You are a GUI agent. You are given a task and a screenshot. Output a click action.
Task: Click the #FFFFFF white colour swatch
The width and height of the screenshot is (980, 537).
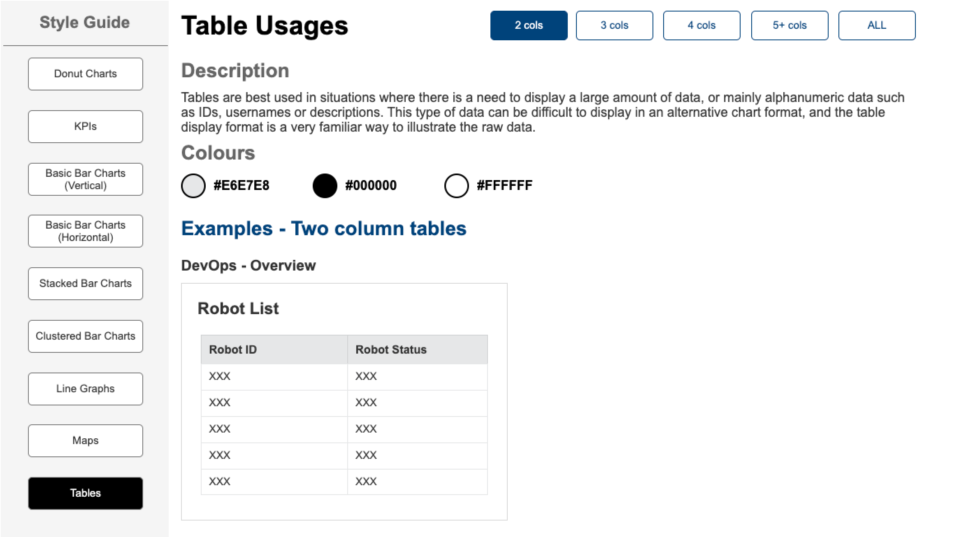pyautogui.click(x=457, y=186)
